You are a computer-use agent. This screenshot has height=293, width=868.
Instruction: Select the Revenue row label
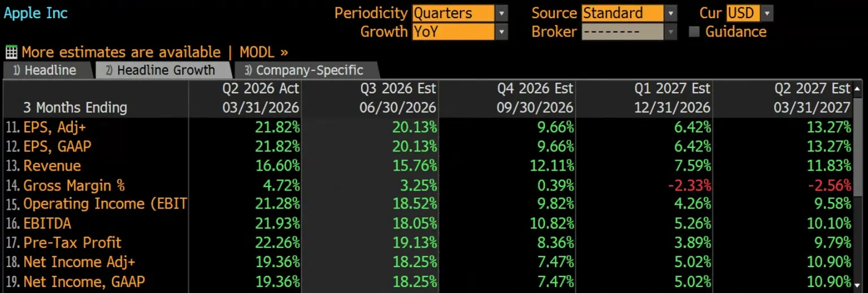pos(52,166)
